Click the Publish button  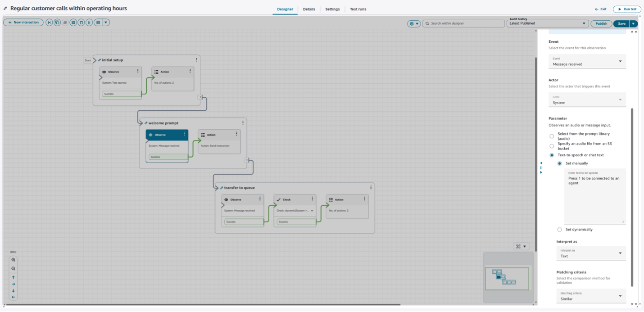pos(601,23)
